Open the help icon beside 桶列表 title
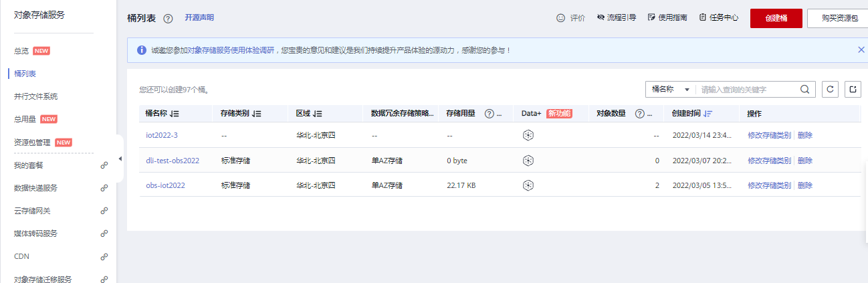The width and height of the screenshot is (868, 283). [x=168, y=19]
